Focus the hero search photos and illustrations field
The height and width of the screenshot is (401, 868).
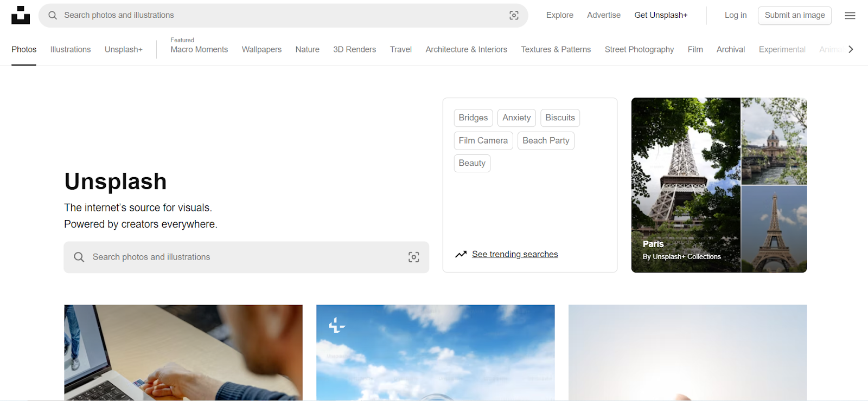246,257
